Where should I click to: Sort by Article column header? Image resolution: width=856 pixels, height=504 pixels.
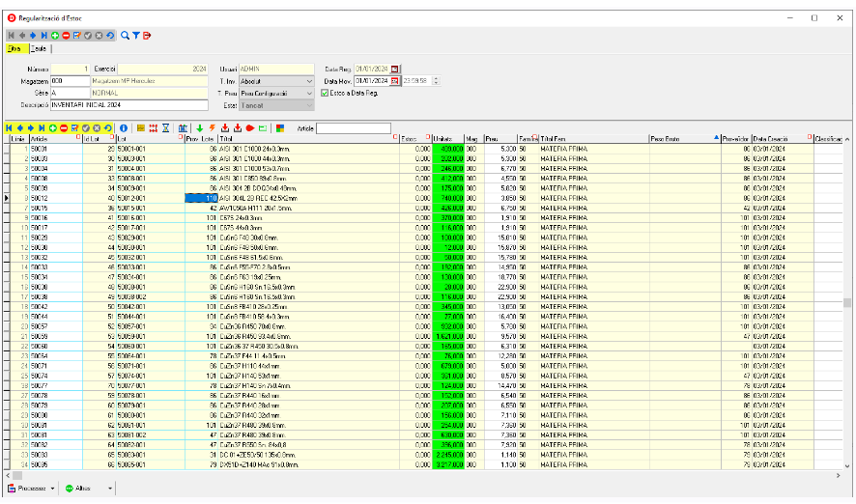tap(56, 139)
